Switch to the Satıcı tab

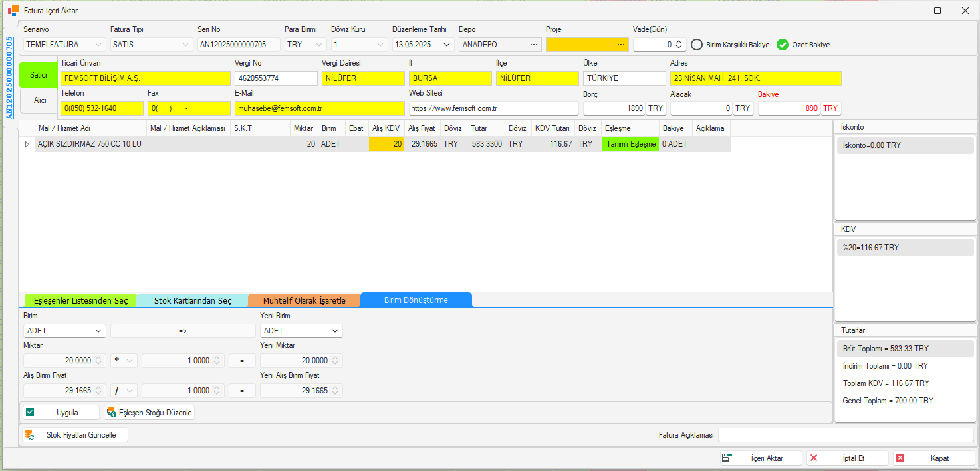(x=39, y=75)
